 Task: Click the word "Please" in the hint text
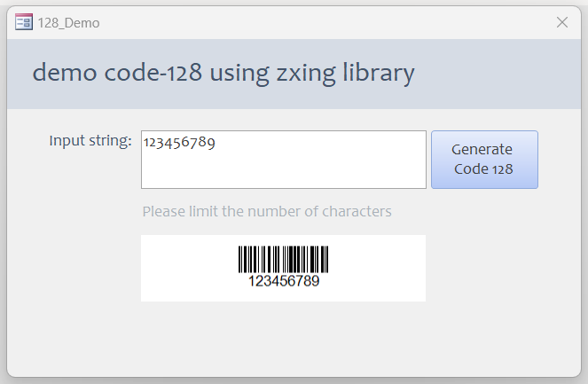[164, 211]
